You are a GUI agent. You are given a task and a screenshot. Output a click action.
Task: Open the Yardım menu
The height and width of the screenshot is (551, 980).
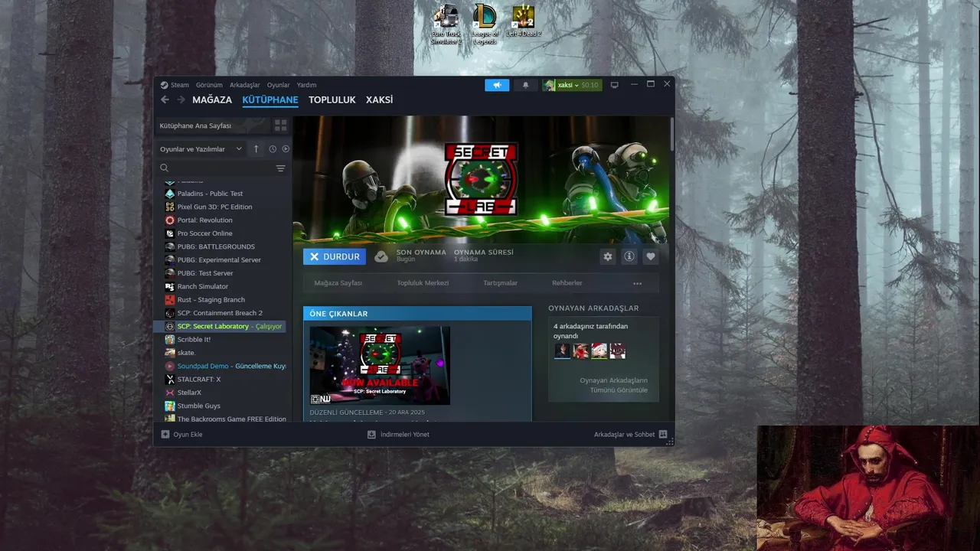(x=307, y=85)
